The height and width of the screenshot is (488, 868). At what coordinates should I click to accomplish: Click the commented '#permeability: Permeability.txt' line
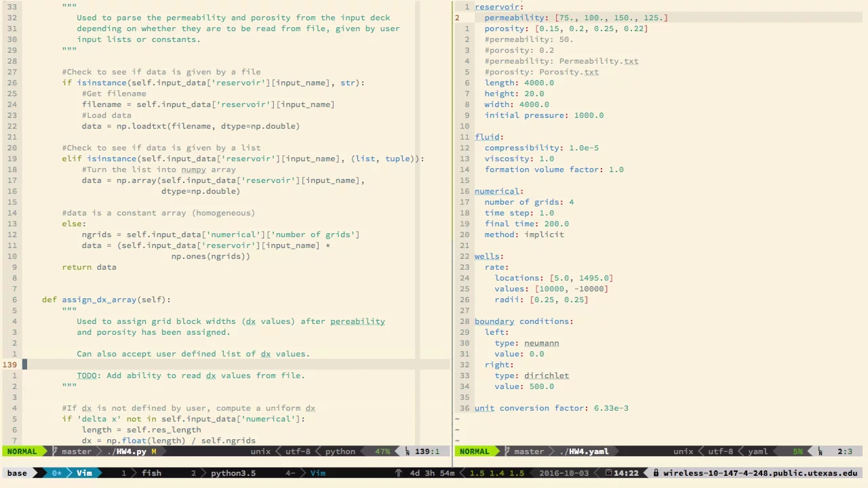tap(561, 61)
